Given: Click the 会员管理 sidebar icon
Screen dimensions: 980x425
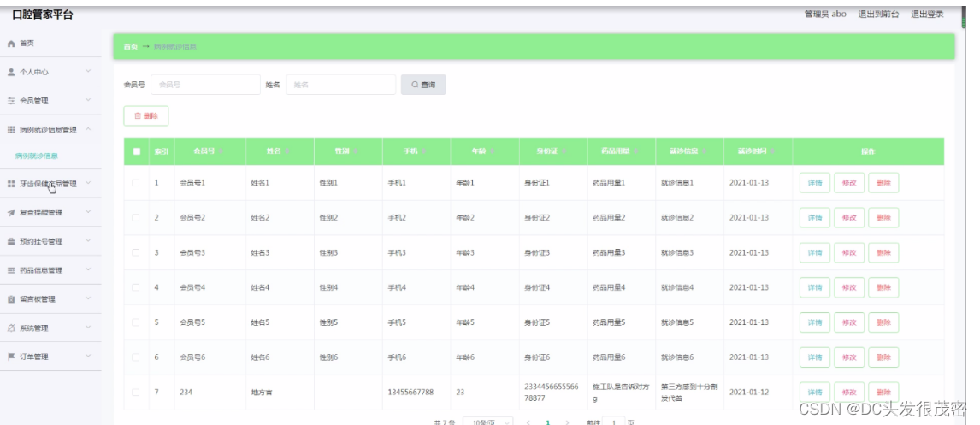Looking at the screenshot, I should coord(10,101).
